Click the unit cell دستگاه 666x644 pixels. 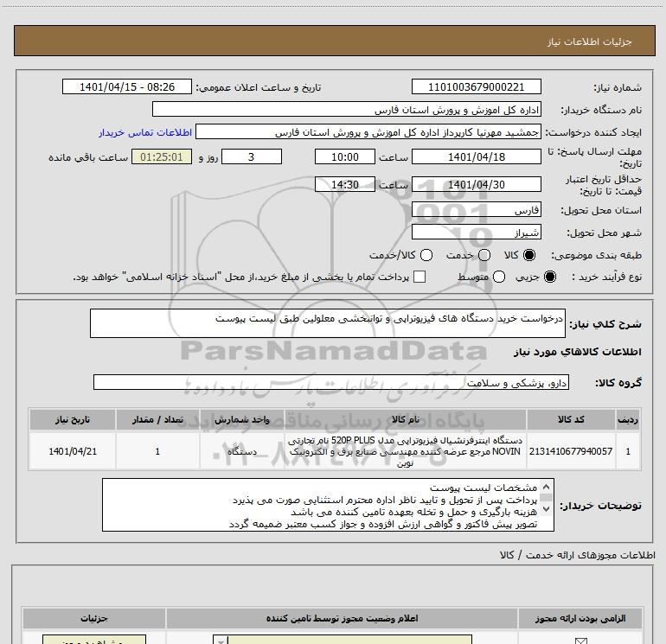[241, 451]
